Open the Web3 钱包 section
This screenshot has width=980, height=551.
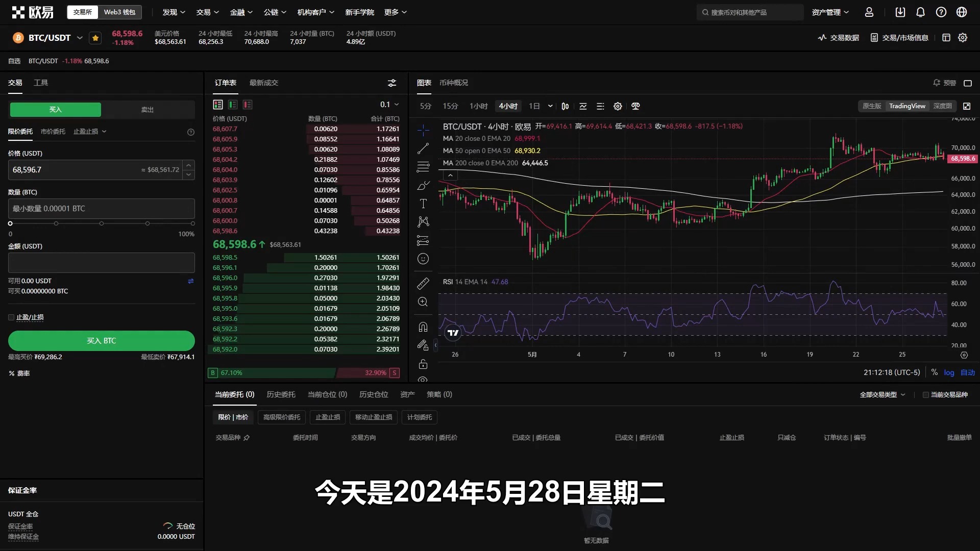[120, 12]
